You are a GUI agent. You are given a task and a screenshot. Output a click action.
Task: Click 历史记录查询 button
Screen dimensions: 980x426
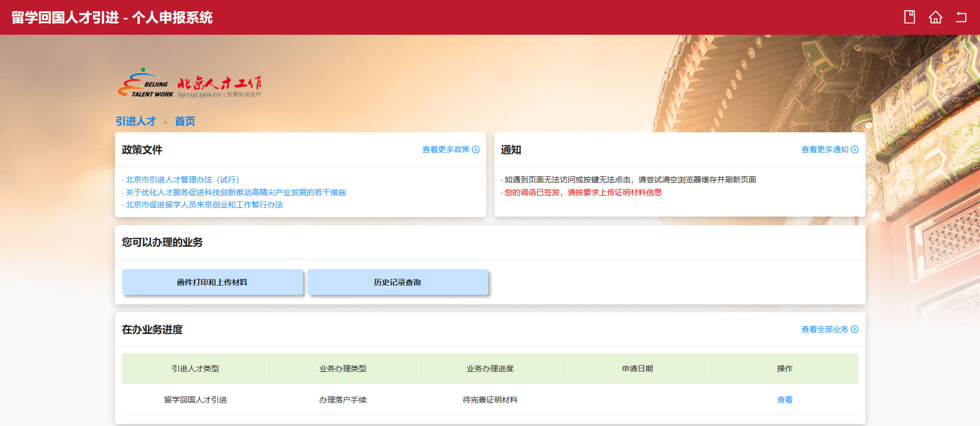click(397, 282)
